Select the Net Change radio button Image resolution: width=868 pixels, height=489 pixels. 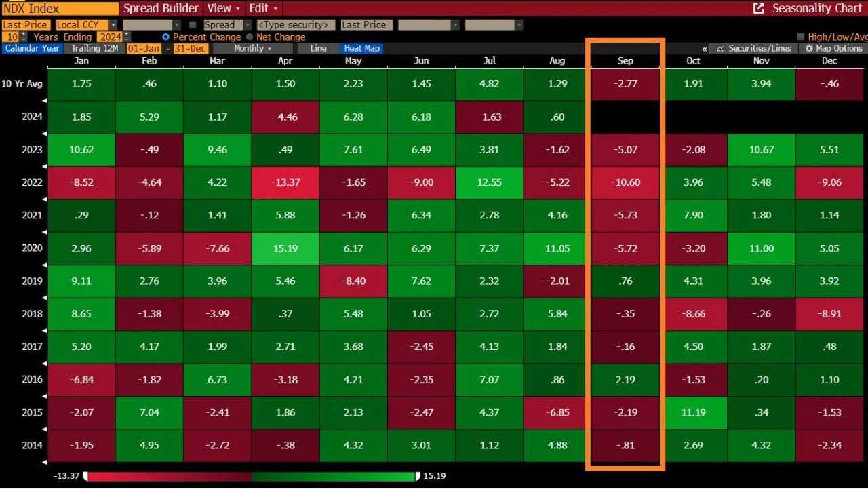coord(249,37)
